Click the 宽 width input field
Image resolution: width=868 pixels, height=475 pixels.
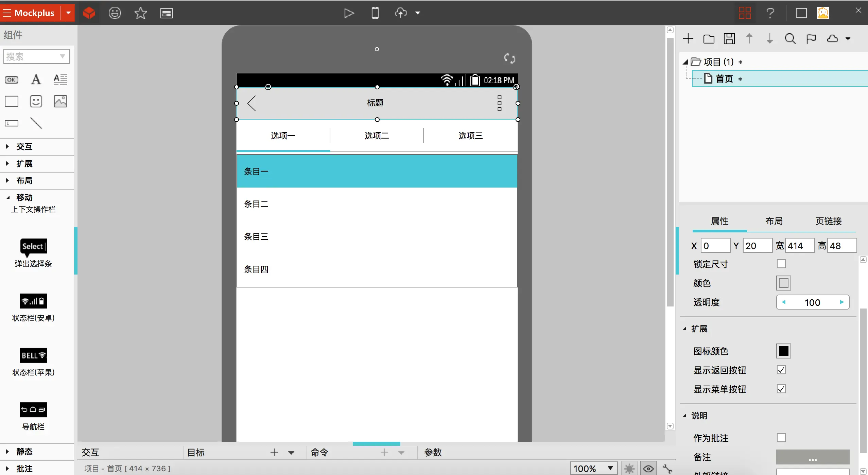800,246
